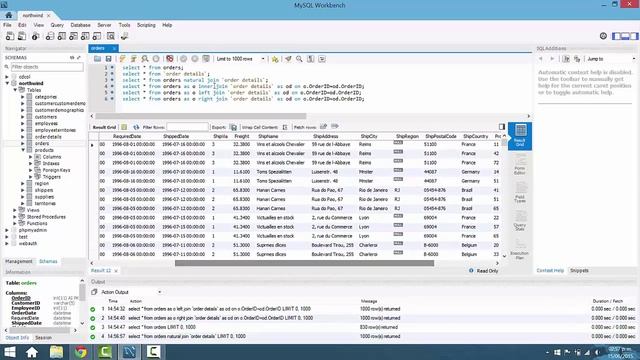Image resolution: width=640 pixels, height=360 pixels.
Task: Collapse the Tables tree node
Action: [x=16, y=90]
